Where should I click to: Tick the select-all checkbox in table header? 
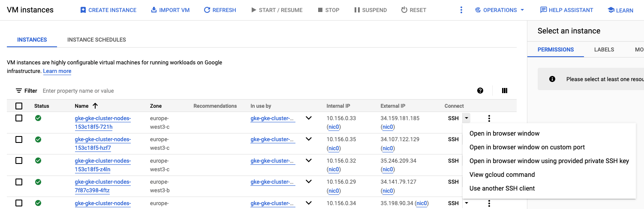point(19,106)
